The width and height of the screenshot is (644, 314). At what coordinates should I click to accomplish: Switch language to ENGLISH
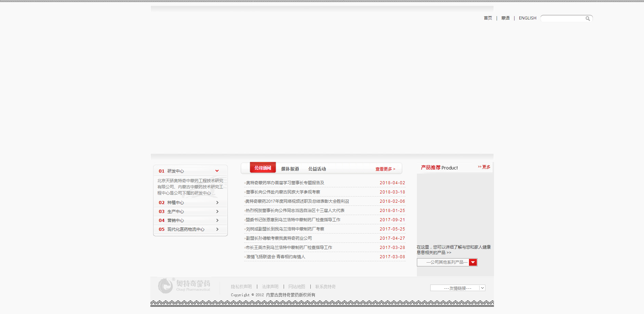click(528, 18)
